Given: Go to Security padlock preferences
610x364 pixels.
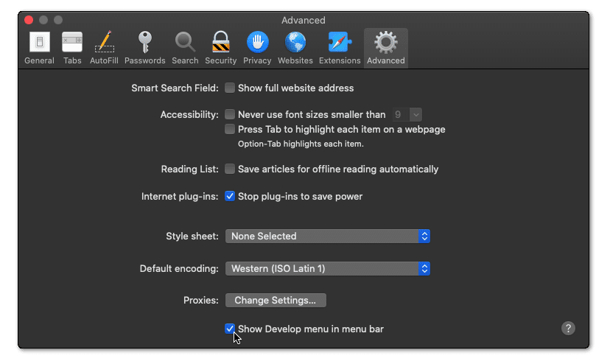Looking at the screenshot, I should [220, 47].
